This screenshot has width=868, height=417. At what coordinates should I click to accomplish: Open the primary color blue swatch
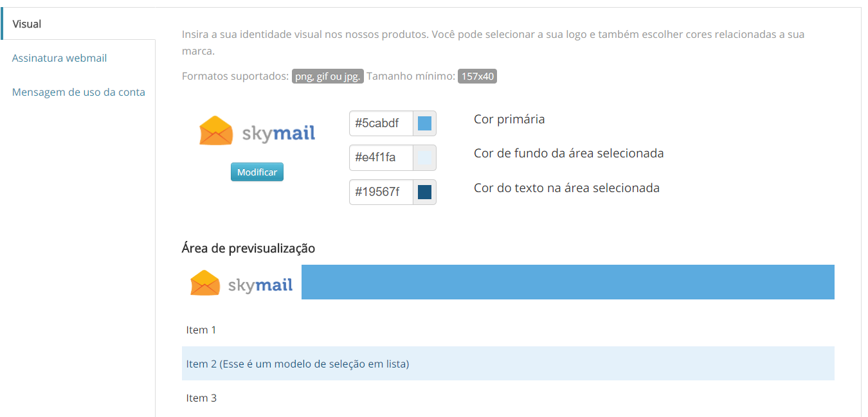click(424, 123)
